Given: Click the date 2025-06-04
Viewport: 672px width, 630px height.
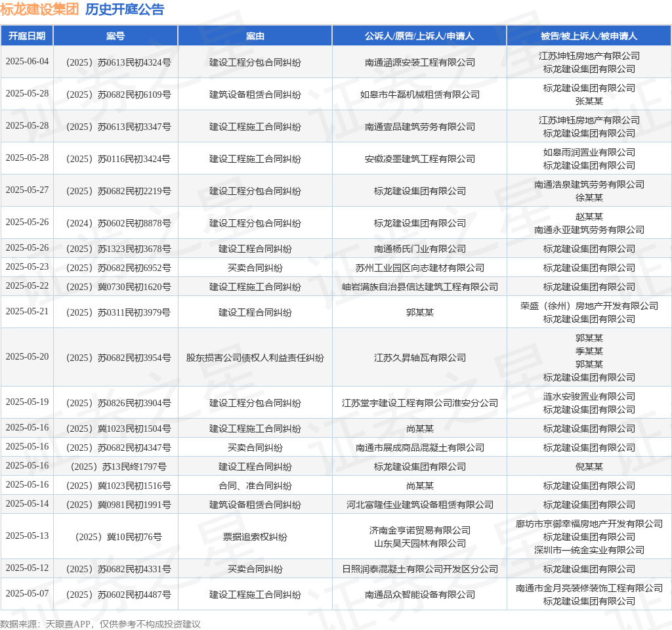Looking at the screenshot, I should (27, 61).
